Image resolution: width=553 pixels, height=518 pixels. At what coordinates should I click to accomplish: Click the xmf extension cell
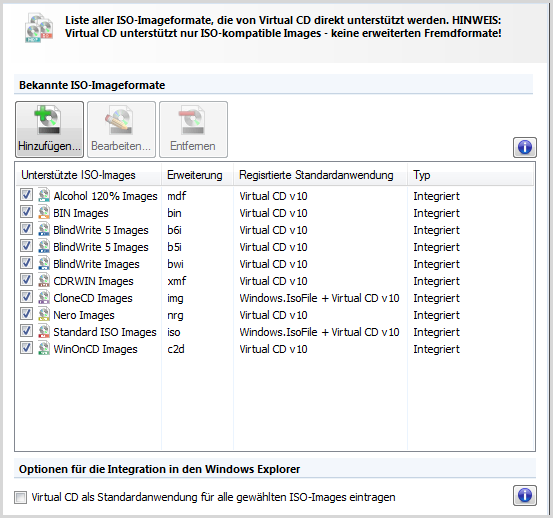point(176,281)
